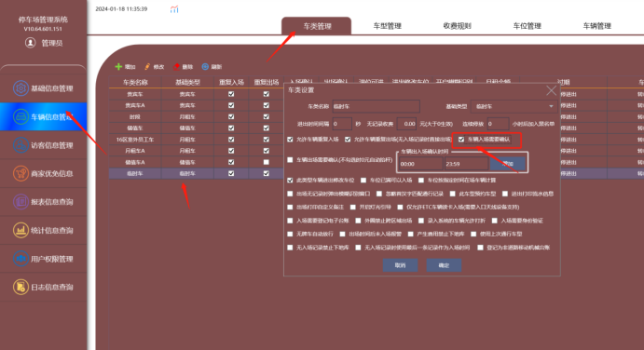
Task: Toggle 重复入场 box in 时段 row
Action: [231, 117]
